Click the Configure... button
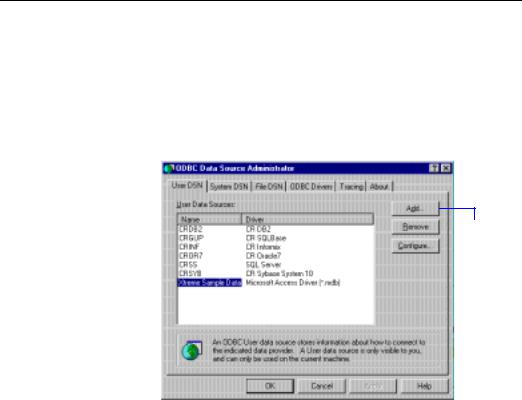This screenshot has height=400, width=522. 415,246
